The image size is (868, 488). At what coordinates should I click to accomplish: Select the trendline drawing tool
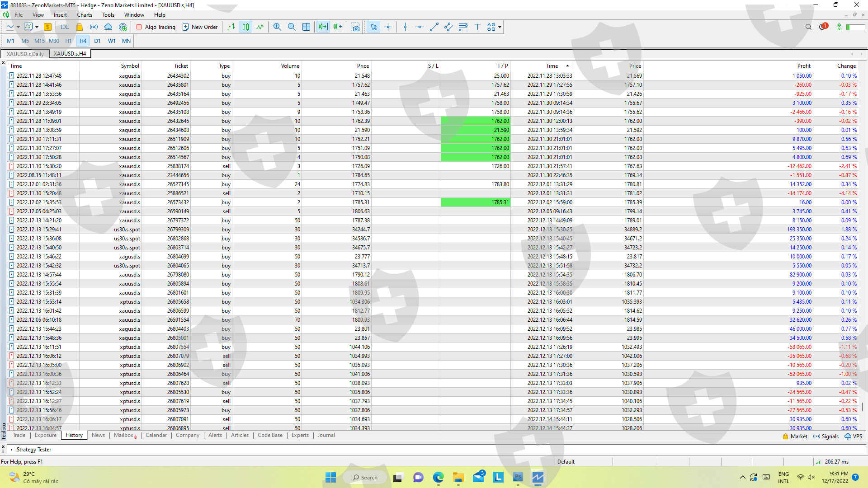[434, 27]
